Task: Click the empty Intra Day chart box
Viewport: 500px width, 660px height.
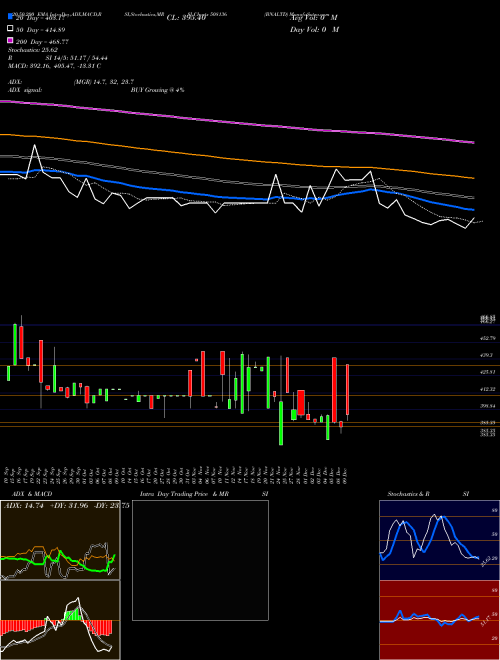Action: 200,560
